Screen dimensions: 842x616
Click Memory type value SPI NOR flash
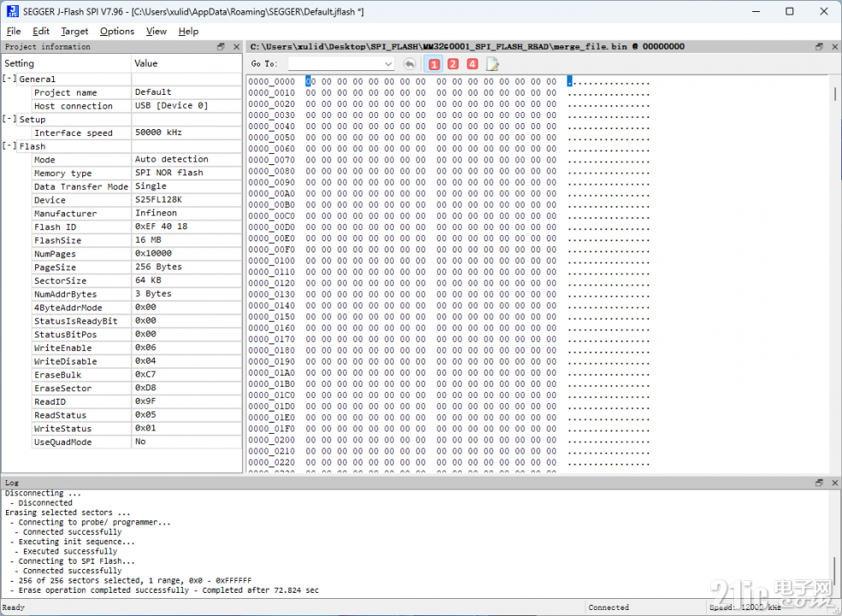click(x=169, y=172)
